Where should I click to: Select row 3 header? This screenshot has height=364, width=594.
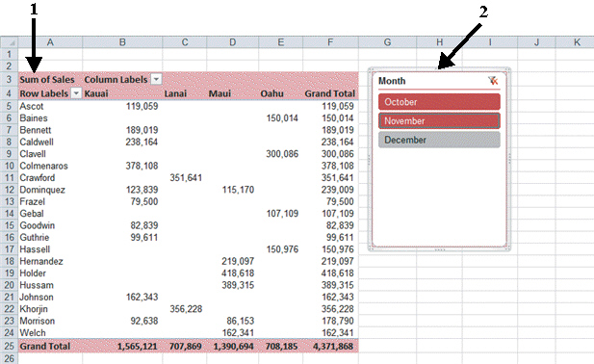pos(9,80)
